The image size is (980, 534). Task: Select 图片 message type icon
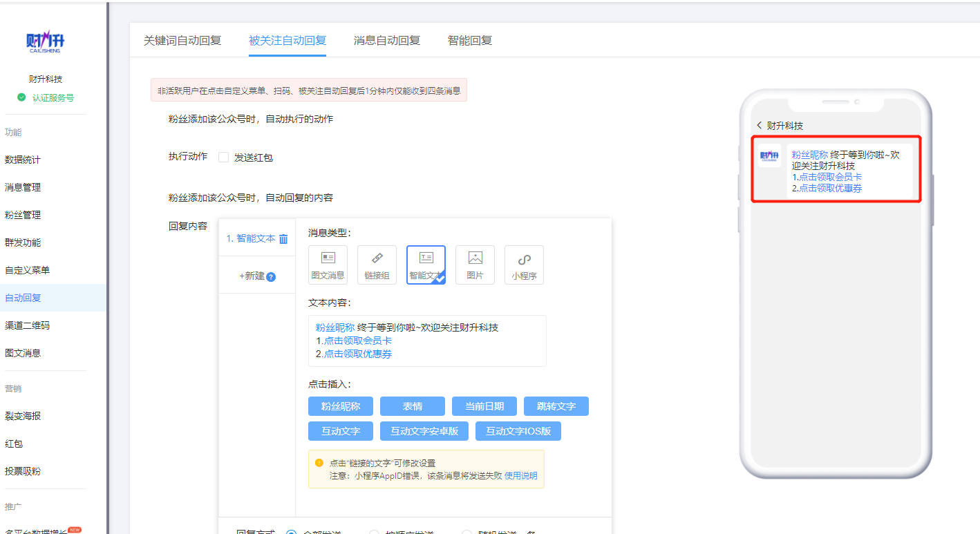coord(475,265)
